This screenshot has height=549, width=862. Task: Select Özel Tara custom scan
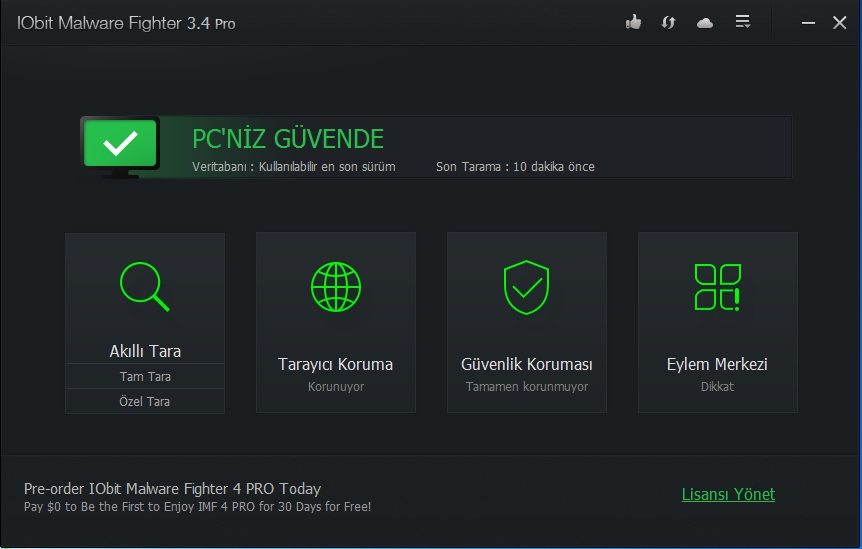point(145,401)
